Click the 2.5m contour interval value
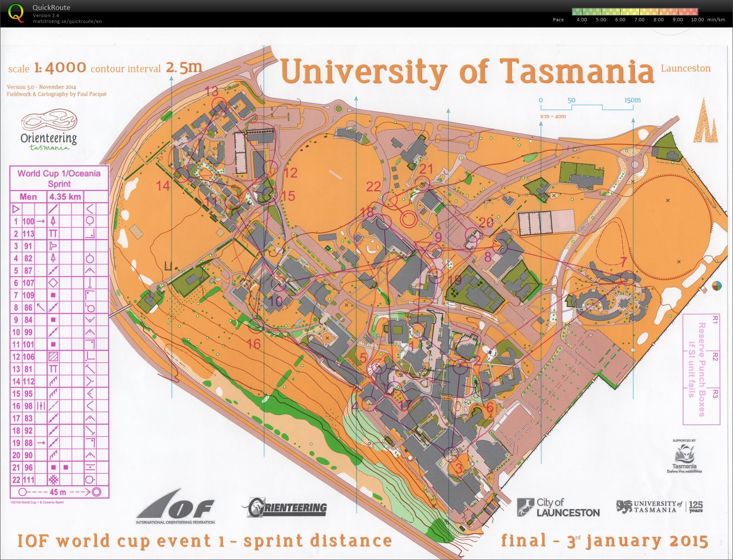Screen dimensions: 733x560 point(184,67)
